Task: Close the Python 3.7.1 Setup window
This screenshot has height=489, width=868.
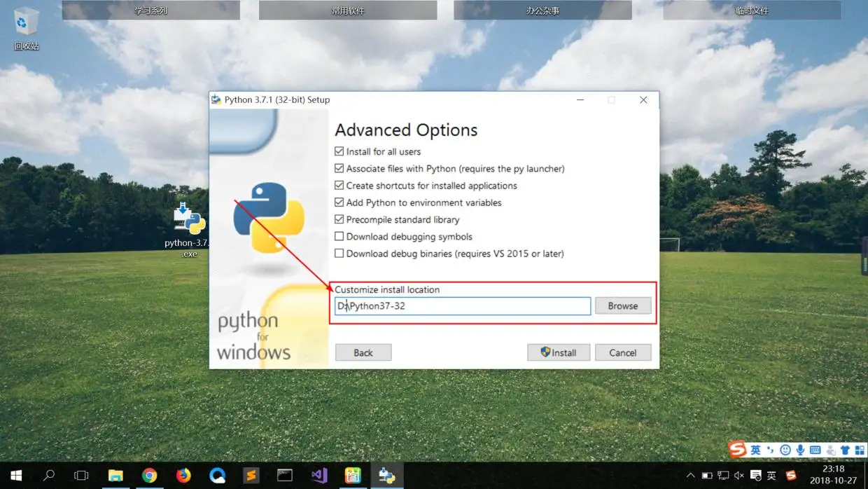Action: tap(643, 100)
